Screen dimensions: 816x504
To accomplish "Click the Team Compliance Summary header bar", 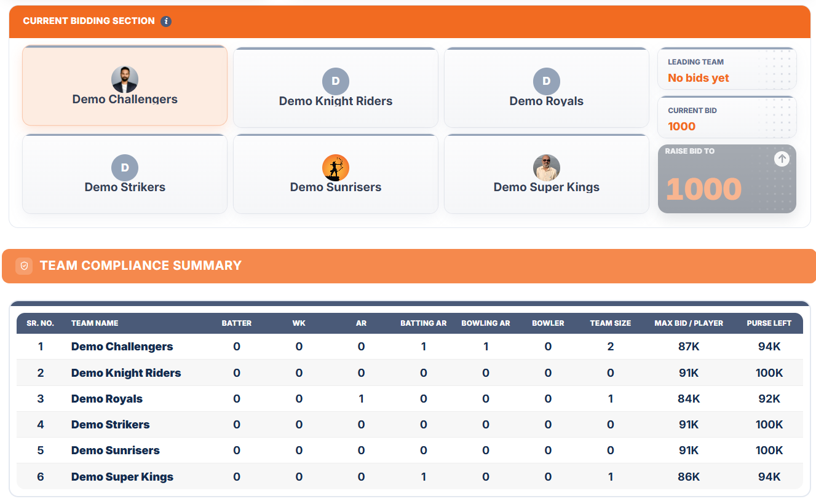I will (409, 266).
